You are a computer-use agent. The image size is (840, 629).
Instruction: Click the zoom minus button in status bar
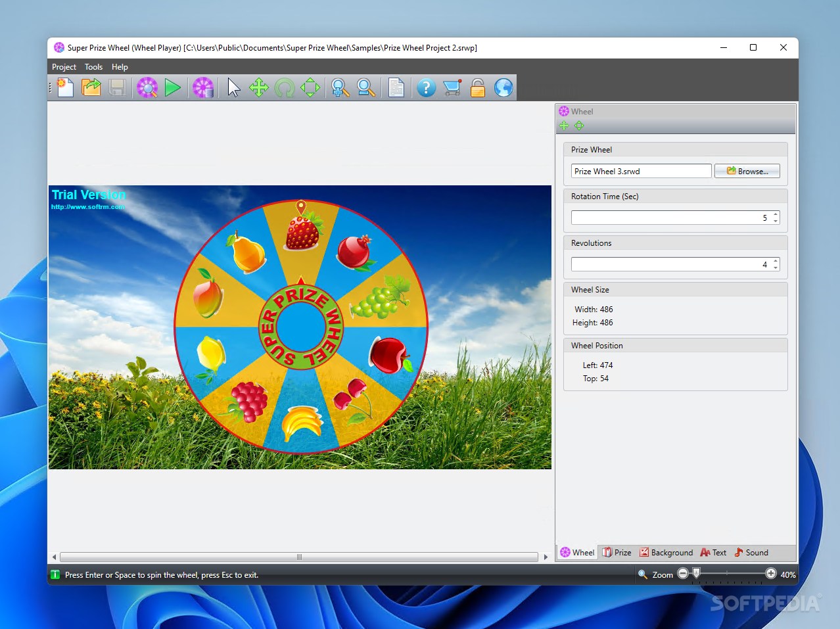coord(683,574)
